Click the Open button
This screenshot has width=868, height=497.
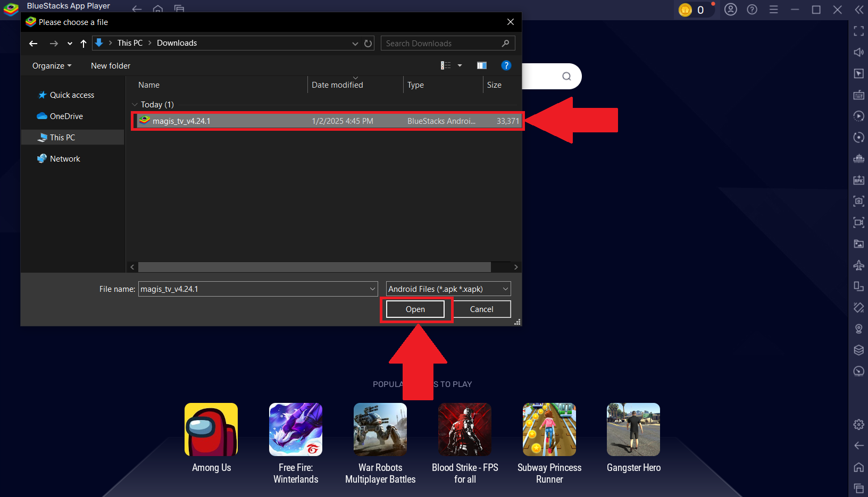click(x=415, y=309)
